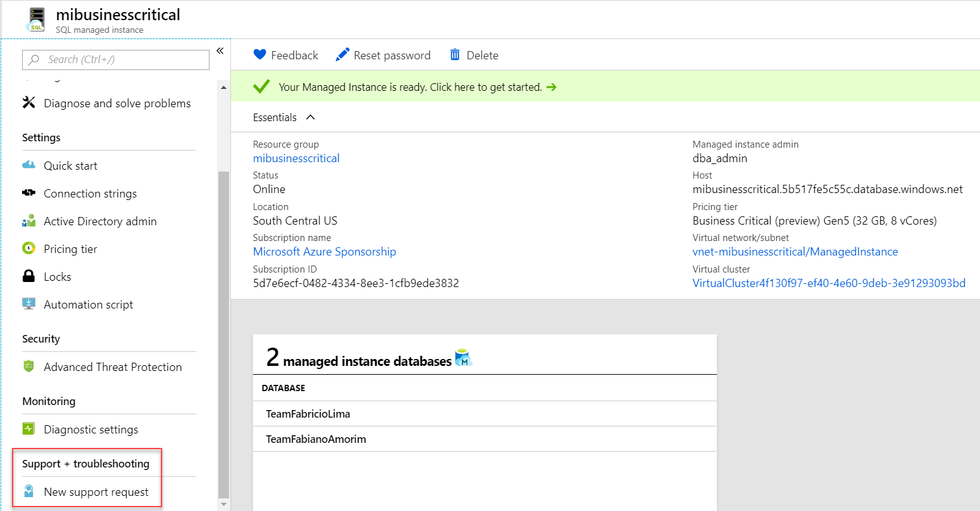Open New support request menu item
Image resolution: width=980 pixels, height=511 pixels.
point(96,492)
